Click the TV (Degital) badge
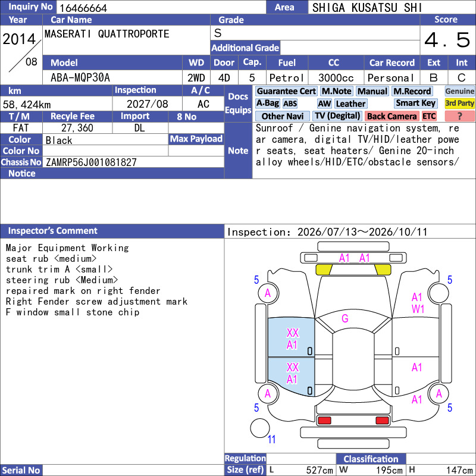The width and height of the screenshot is (476, 476). pos(337,116)
